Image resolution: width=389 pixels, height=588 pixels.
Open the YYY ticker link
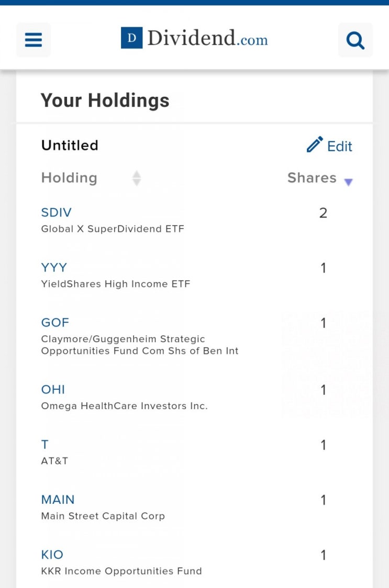click(x=54, y=268)
